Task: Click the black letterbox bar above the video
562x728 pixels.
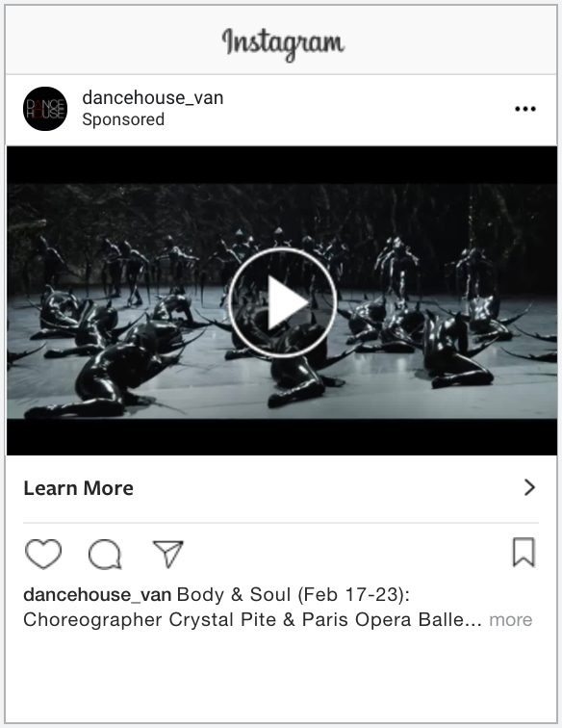Action: point(282,165)
